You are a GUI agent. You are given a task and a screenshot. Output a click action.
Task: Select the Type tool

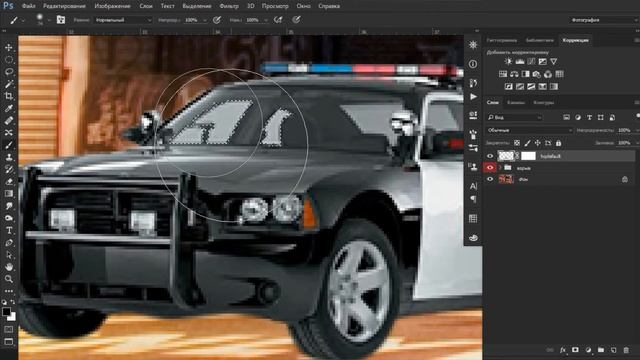point(9,231)
